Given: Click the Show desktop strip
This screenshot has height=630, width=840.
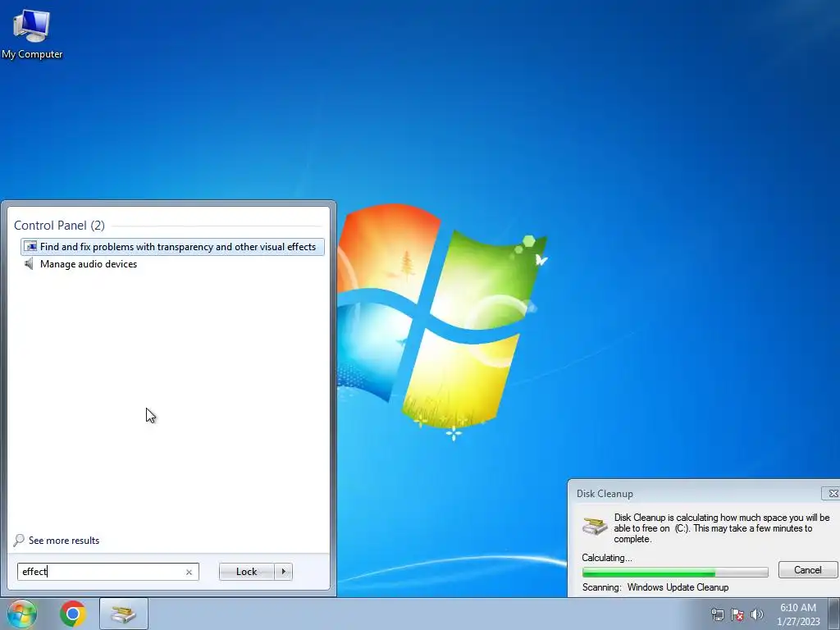Looking at the screenshot, I should (x=834, y=614).
